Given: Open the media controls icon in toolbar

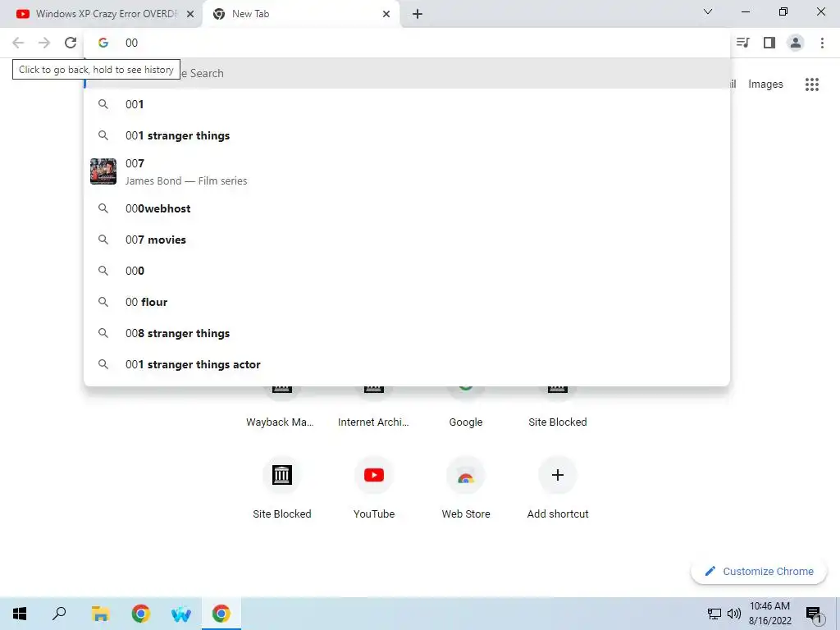Looking at the screenshot, I should click(x=743, y=43).
